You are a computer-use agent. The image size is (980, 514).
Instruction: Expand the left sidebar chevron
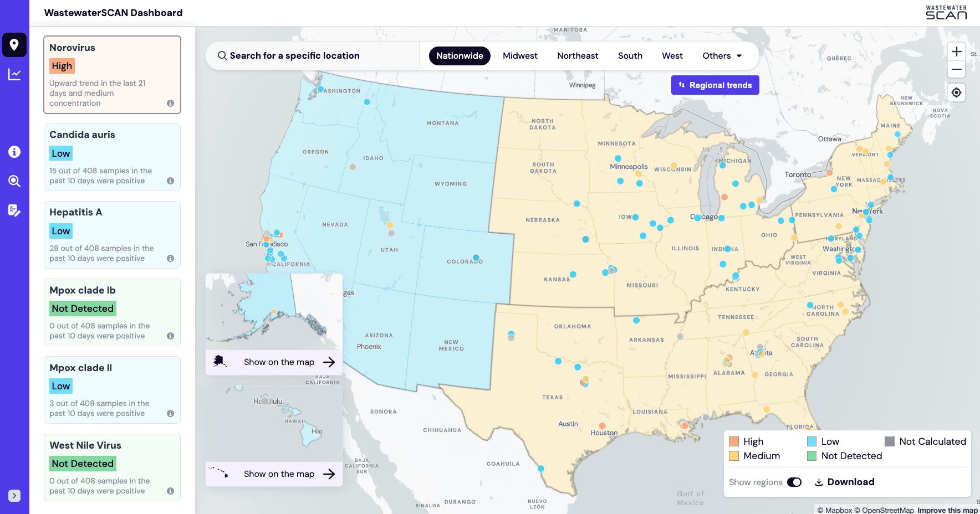click(x=14, y=496)
